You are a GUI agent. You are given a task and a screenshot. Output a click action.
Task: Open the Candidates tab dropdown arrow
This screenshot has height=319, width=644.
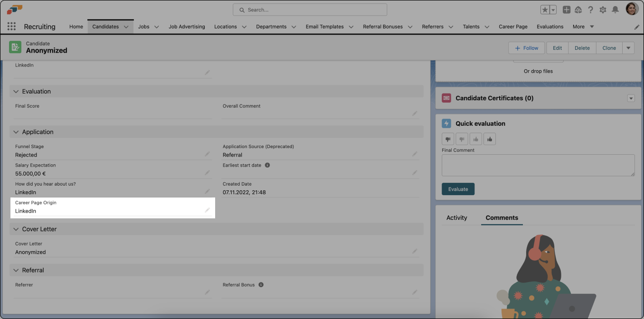coord(127,27)
